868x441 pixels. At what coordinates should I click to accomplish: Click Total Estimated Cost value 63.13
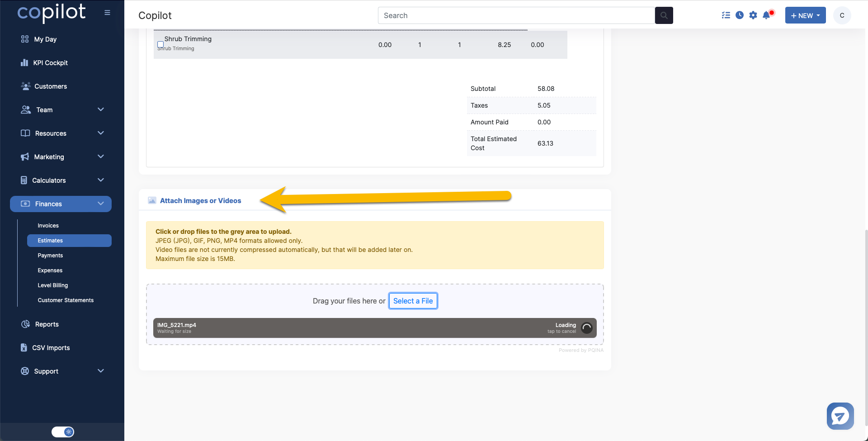(545, 143)
